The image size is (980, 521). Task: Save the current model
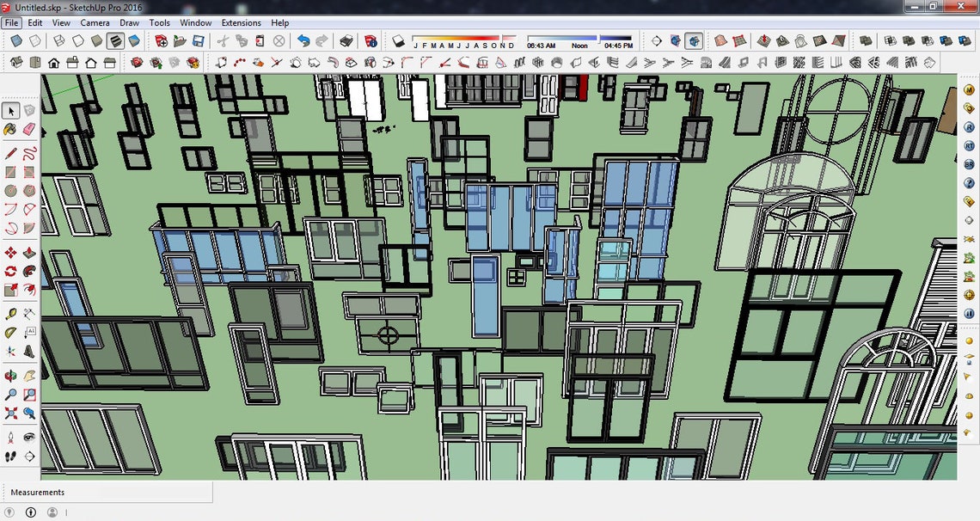click(x=198, y=41)
